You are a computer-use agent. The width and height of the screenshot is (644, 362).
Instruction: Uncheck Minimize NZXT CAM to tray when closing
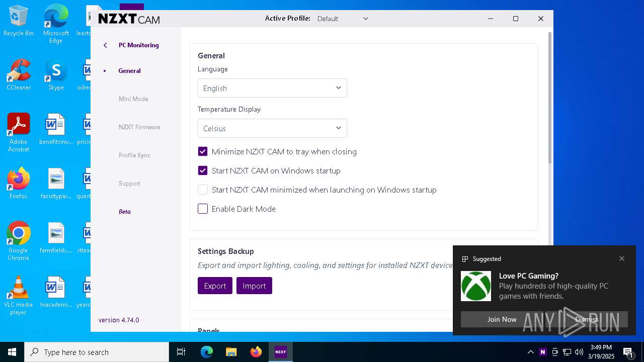point(203,151)
